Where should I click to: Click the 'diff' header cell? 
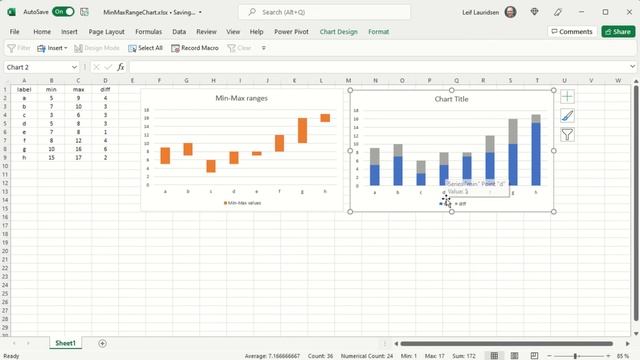[x=105, y=89]
